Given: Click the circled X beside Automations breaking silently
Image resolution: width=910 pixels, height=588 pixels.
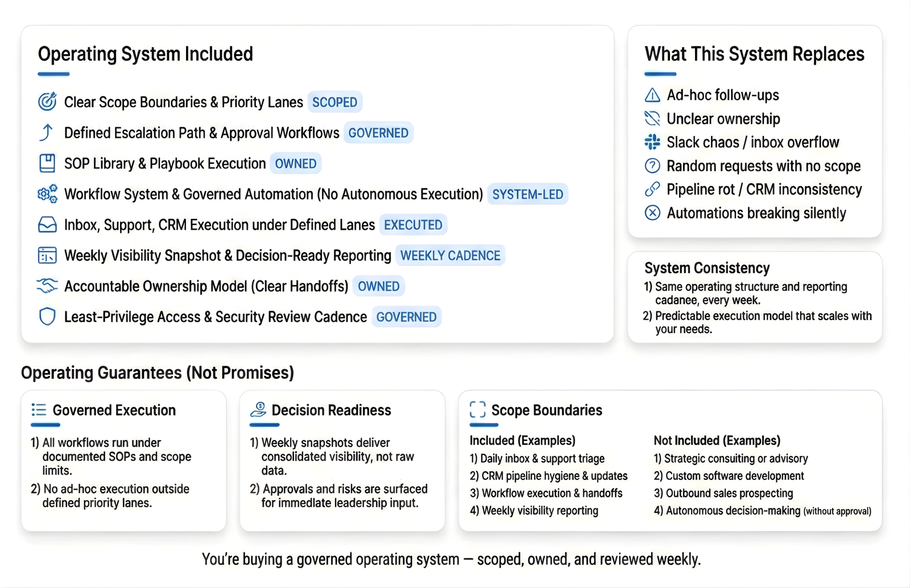Looking at the screenshot, I should tap(652, 213).
